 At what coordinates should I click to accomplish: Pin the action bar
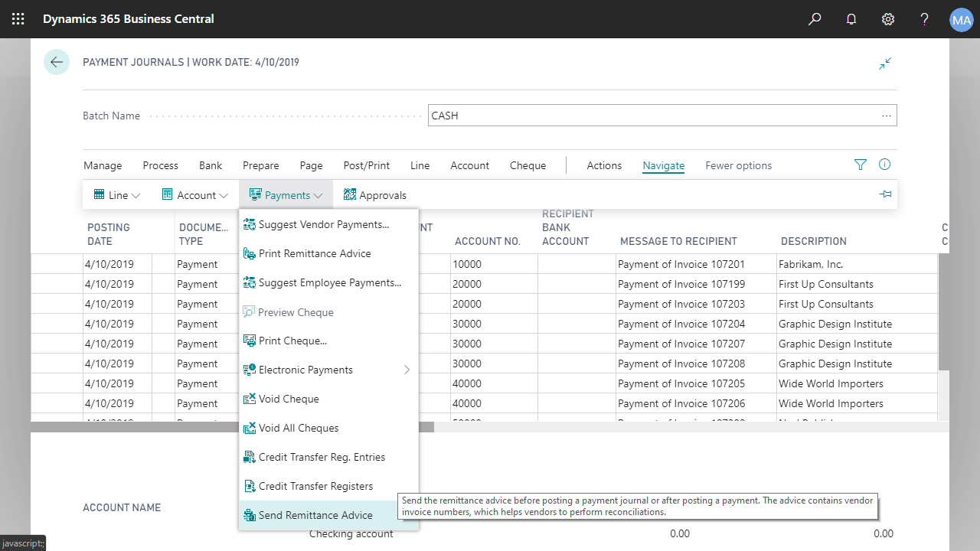point(886,194)
